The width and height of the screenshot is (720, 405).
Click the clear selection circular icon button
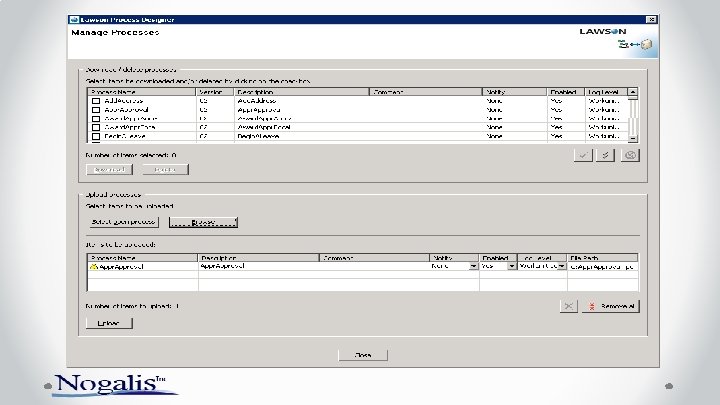[x=630, y=155]
